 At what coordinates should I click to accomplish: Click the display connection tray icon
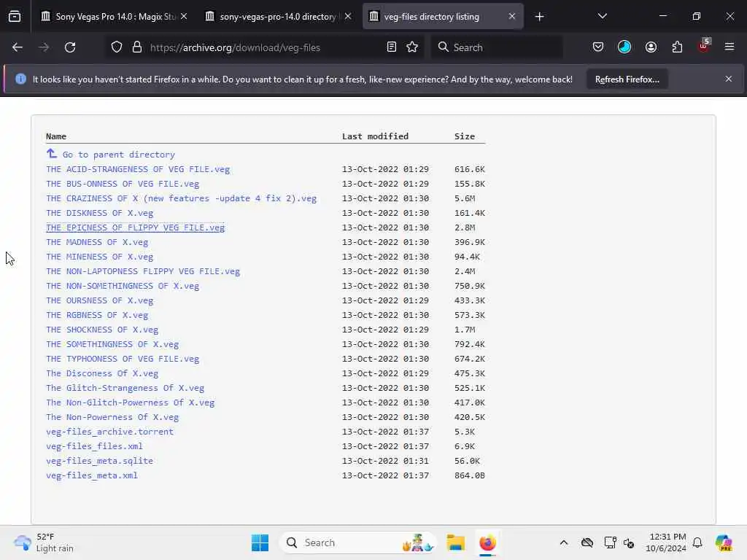pyautogui.click(x=610, y=542)
